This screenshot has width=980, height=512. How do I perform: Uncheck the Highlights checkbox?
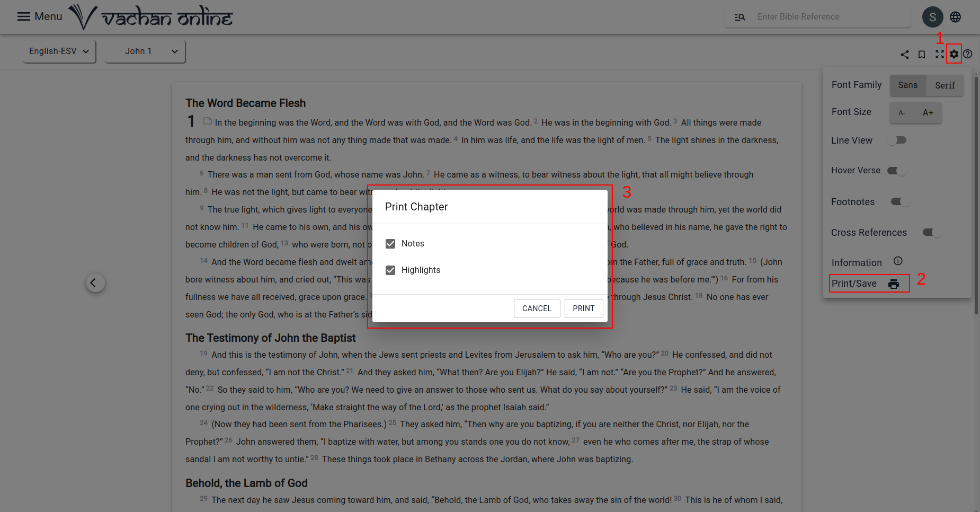(x=390, y=270)
